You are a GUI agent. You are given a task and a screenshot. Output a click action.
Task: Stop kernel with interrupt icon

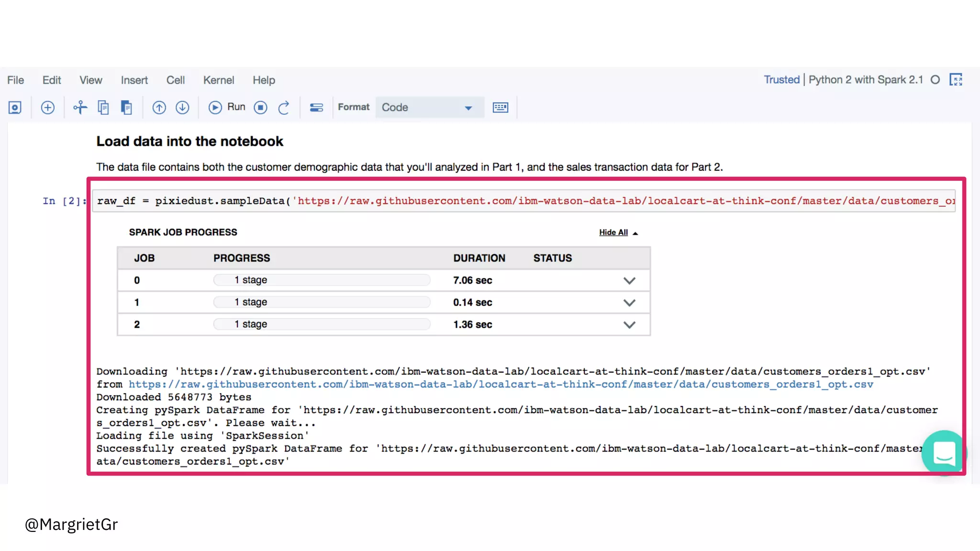point(260,108)
